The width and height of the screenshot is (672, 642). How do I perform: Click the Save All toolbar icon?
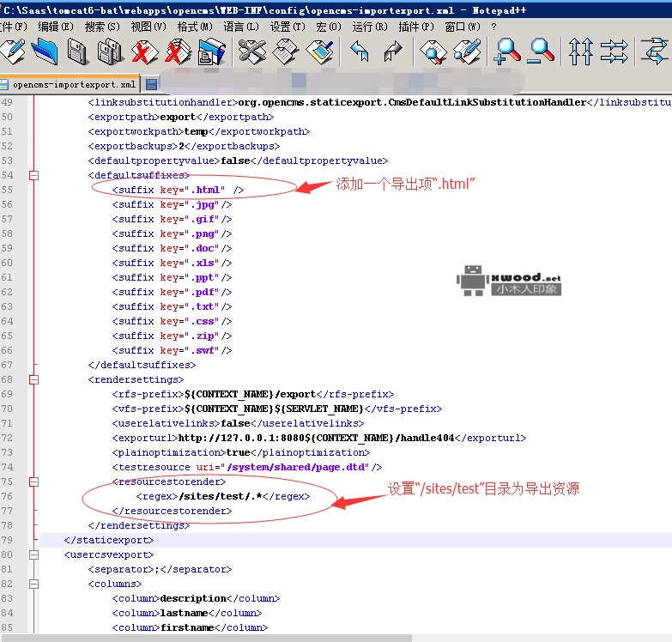(111, 51)
